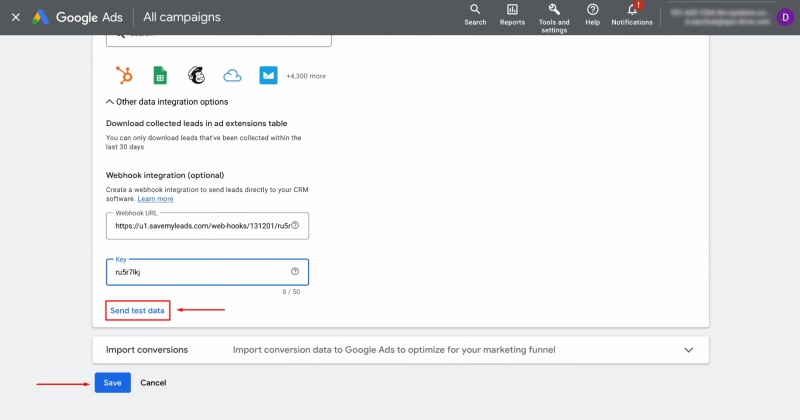Screen dimensions: 800x420
Task: Click the Save button
Action: pos(112,383)
